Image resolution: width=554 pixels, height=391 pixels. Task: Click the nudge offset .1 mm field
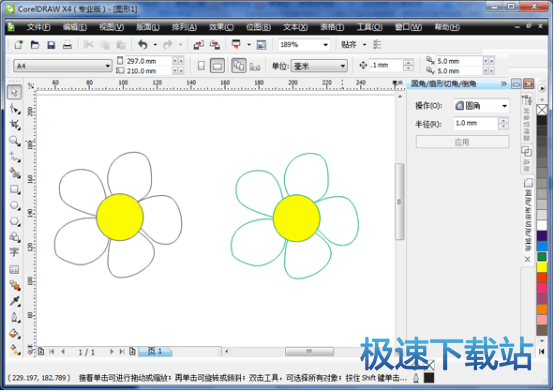pyautogui.click(x=386, y=66)
